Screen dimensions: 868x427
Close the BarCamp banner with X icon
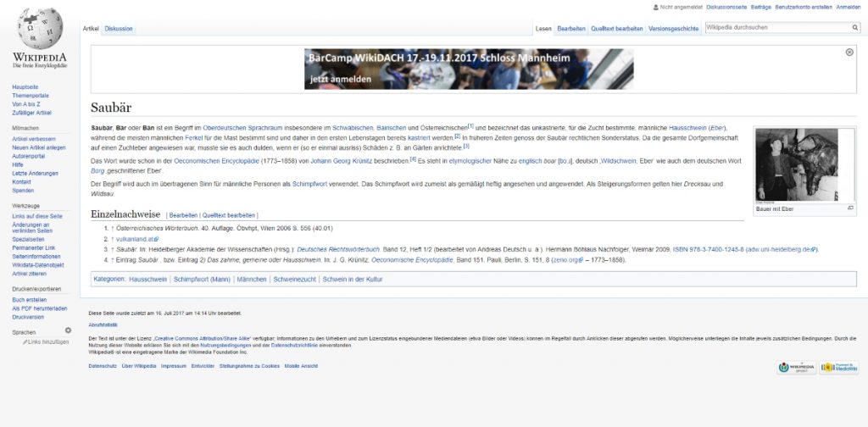(x=849, y=52)
